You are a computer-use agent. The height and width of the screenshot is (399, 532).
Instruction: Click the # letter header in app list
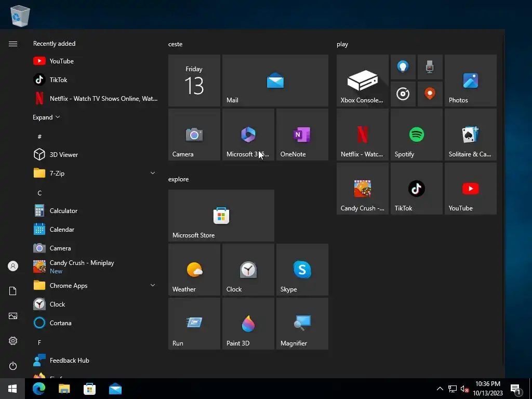(x=39, y=137)
